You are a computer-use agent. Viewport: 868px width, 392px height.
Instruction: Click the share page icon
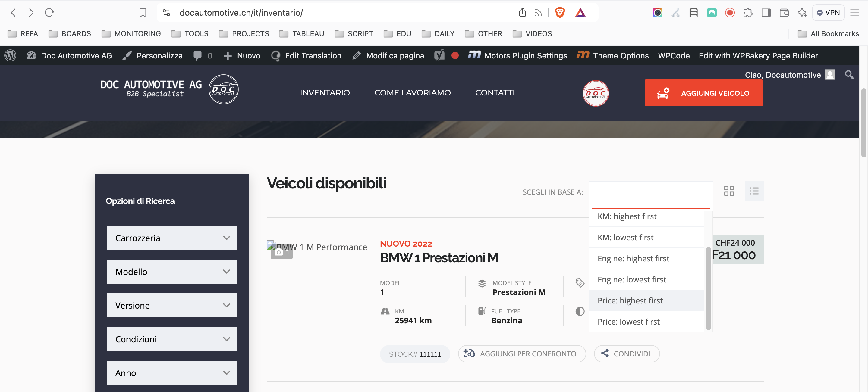click(x=522, y=13)
